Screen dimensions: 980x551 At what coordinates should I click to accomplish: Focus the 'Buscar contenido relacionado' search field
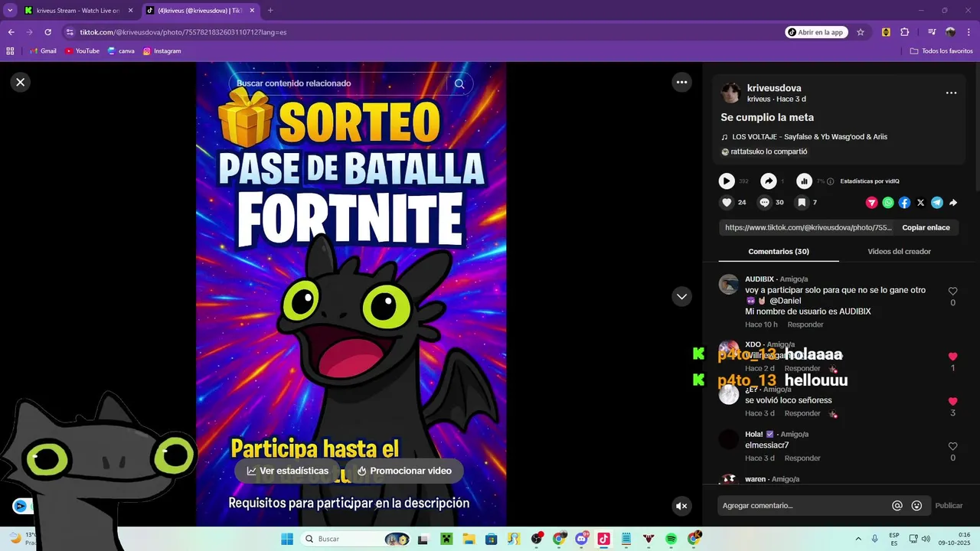(337, 83)
